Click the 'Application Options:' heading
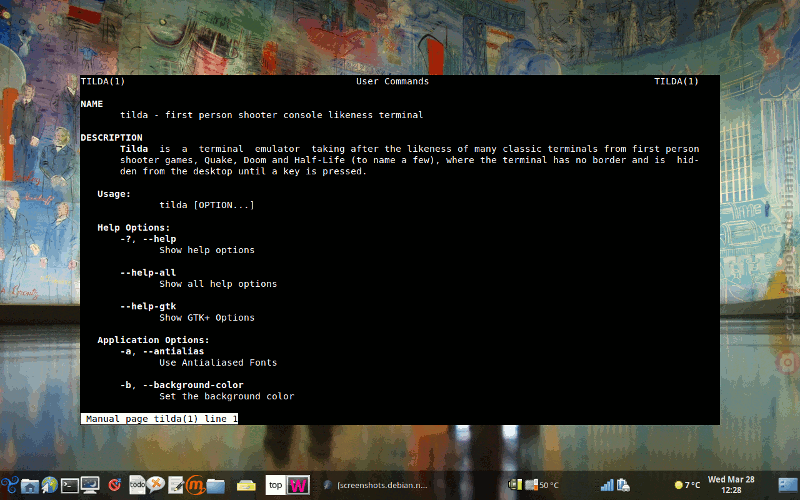The height and width of the screenshot is (500, 800). pos(153,340)
